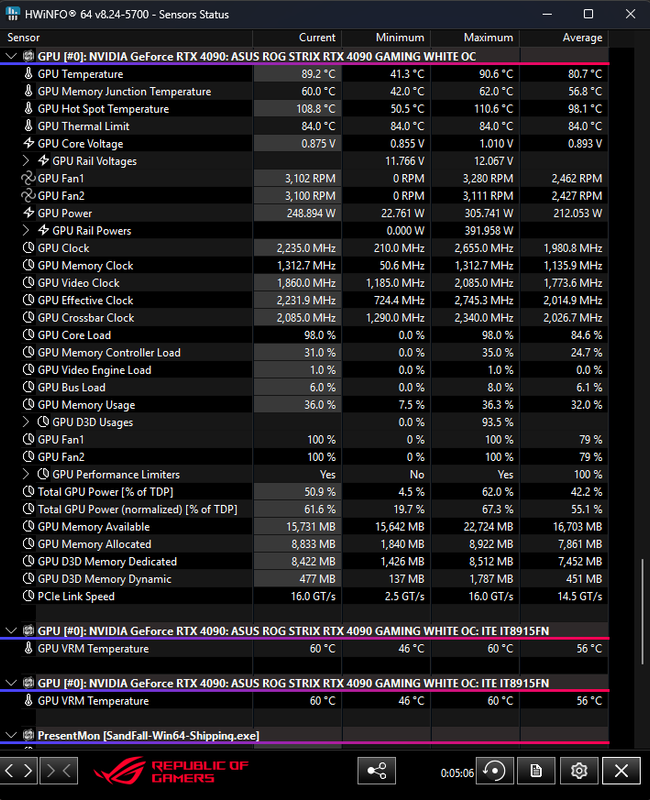Select the GPU Hot Spot Temperature row label

point(103,109)
